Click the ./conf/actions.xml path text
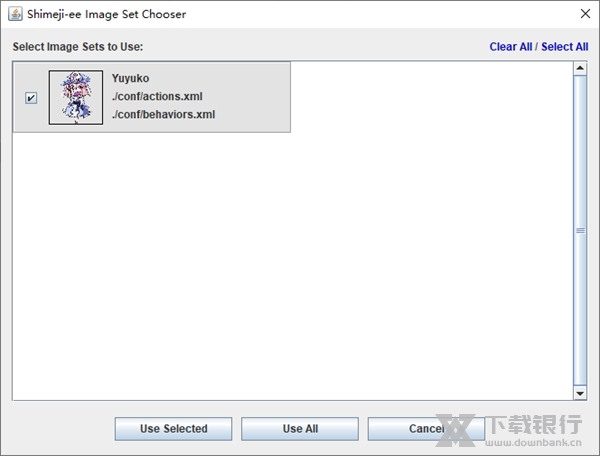Image resolution: width=600 pixels, height=456 pixels. [x=157, y=96]
